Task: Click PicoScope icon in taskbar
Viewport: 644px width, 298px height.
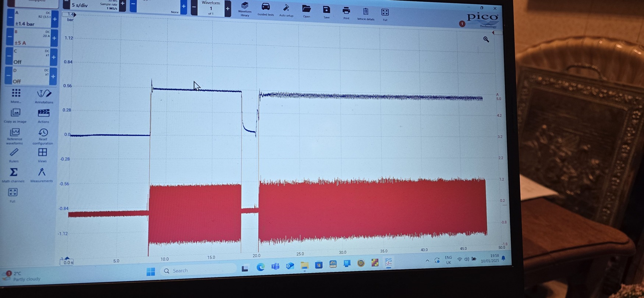Action: coord(389,262)
